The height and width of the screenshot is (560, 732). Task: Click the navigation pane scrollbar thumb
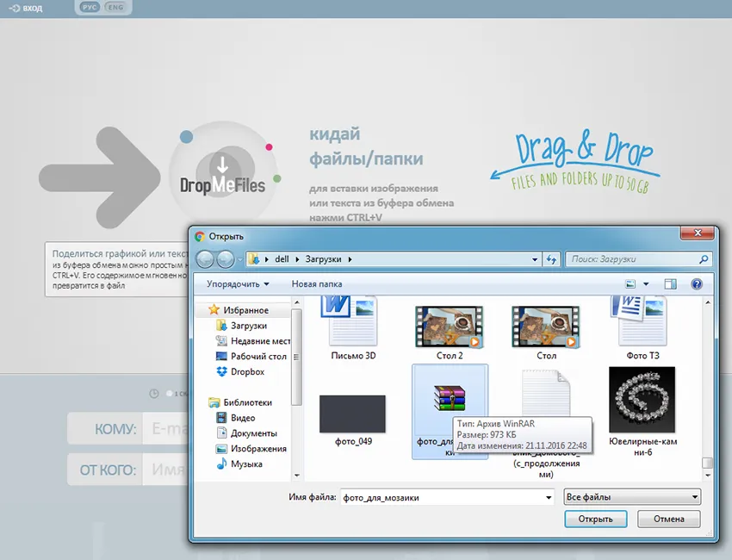(296, 358)
